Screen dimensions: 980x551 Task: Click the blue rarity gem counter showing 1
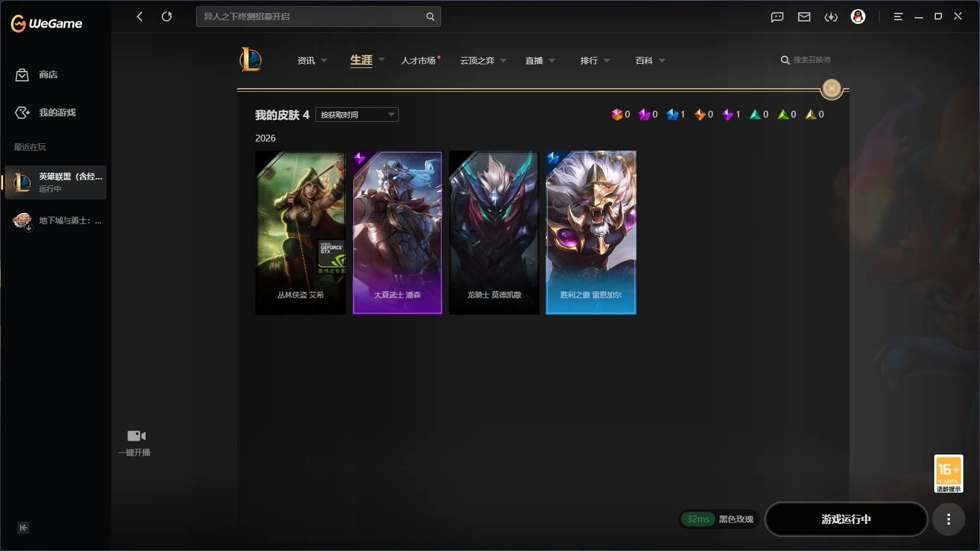(676, 114)
